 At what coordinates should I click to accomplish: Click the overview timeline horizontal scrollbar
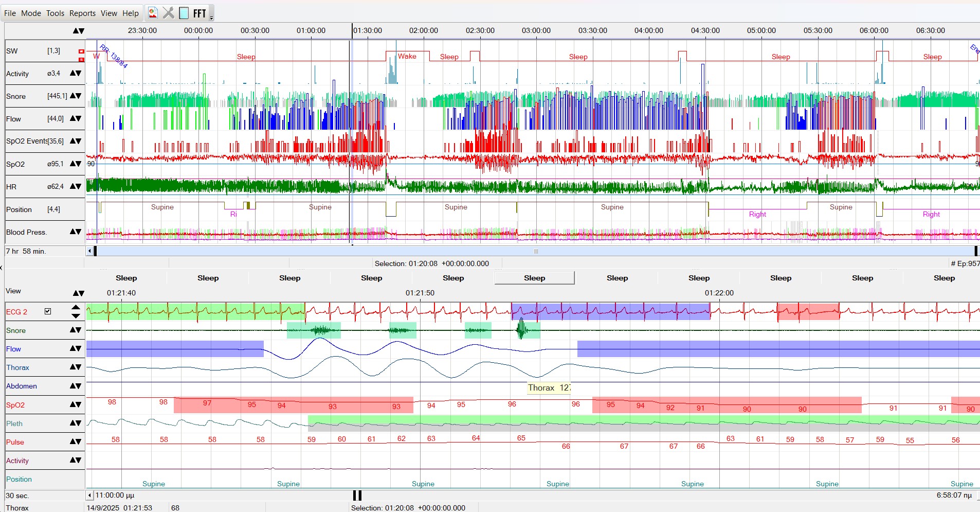click(535, 251)
